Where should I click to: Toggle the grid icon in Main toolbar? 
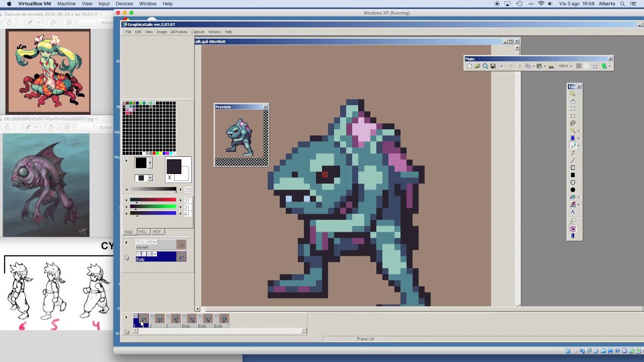tap(586, 66)
